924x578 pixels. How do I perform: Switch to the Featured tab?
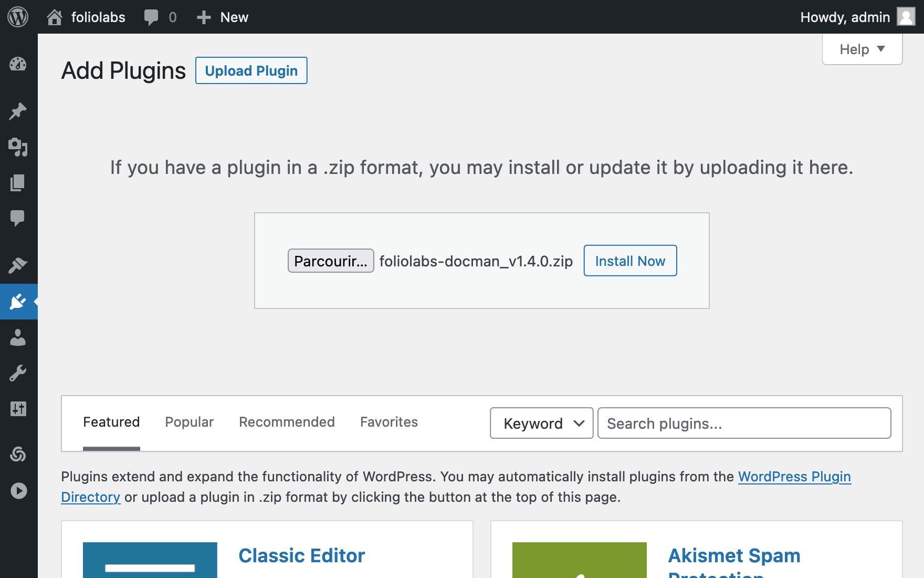[x=111, y=422]
